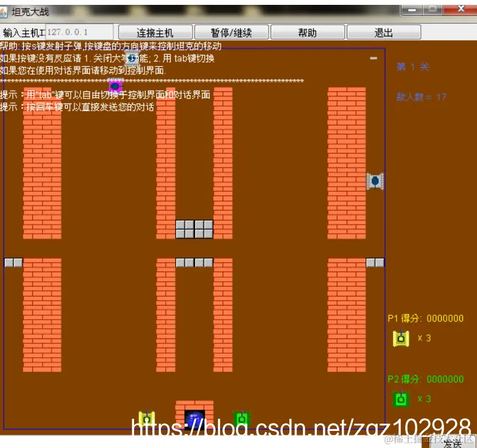Click the magenta enemy tank near top

115,86
